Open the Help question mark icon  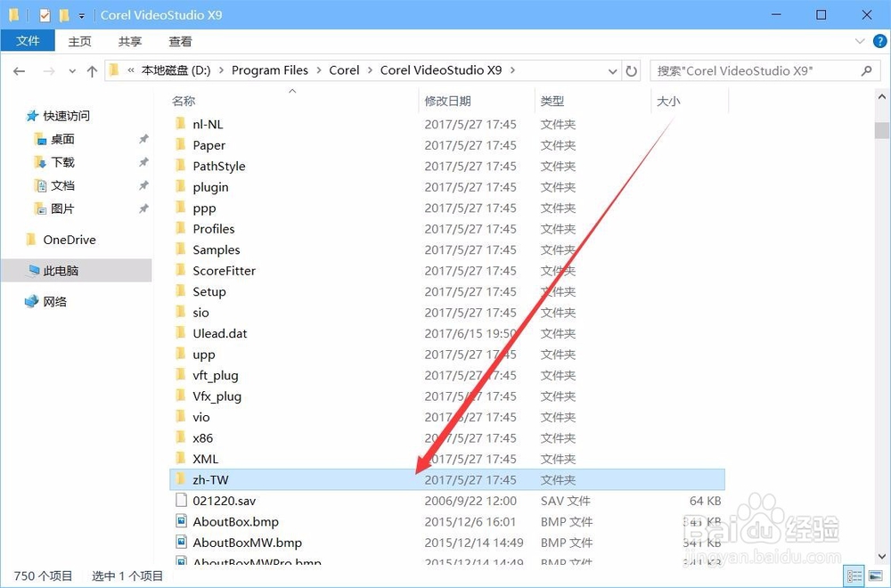click(x=880, y=41)
